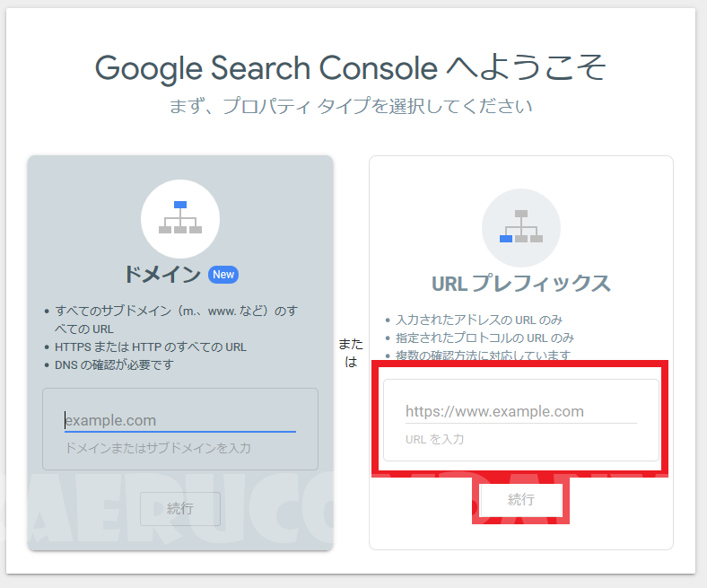Viewport: 707px width, 588px height.
Task: Click 続行 button under the Domain card
Action: tap(180, 509)
